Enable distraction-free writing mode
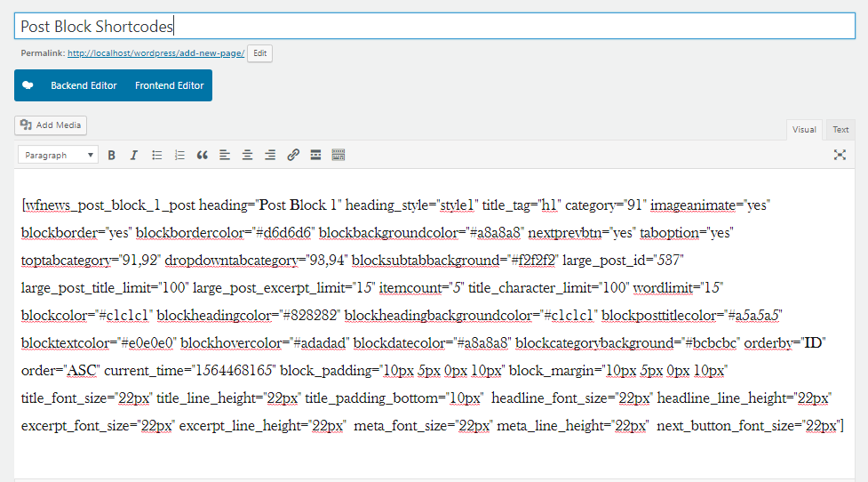The image size is (868, 482). click(840, 155)
